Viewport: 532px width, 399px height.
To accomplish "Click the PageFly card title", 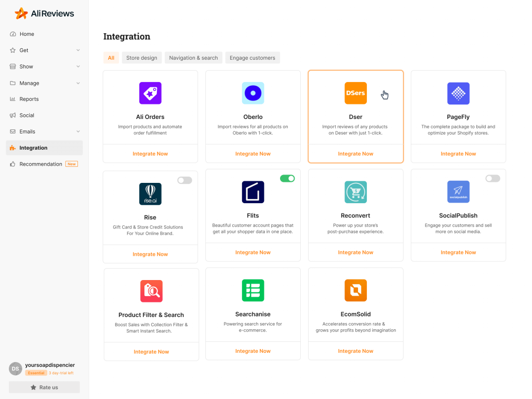I will point(458,117).
